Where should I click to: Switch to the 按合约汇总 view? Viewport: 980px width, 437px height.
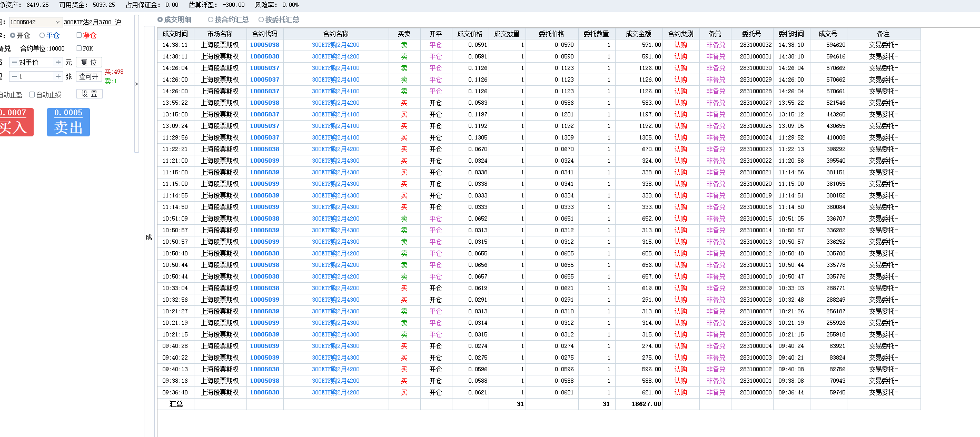pos(211,19)
